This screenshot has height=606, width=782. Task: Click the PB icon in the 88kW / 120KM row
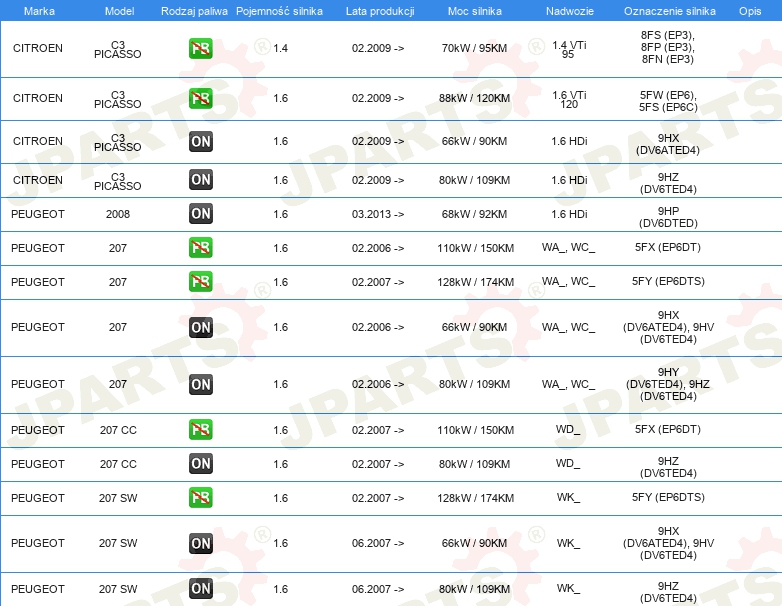pyautogui.click(x=200, y=98)
